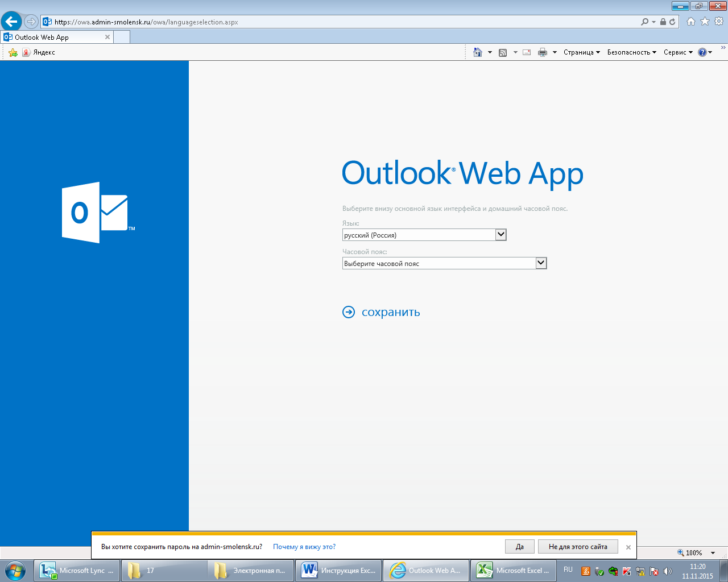The height and width of the screenshot is (582, 728).
Task: Expand the command bar overflow chevron
Action: click(723, 48)
